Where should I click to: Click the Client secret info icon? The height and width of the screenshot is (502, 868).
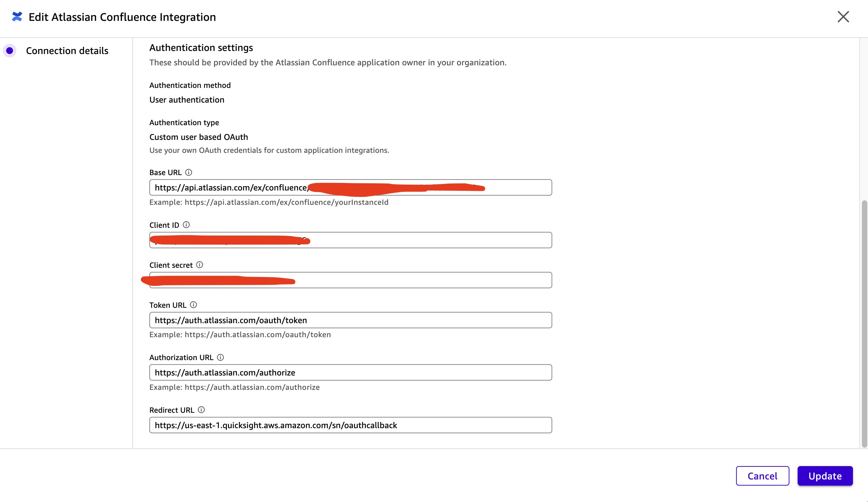pos(200,265)
